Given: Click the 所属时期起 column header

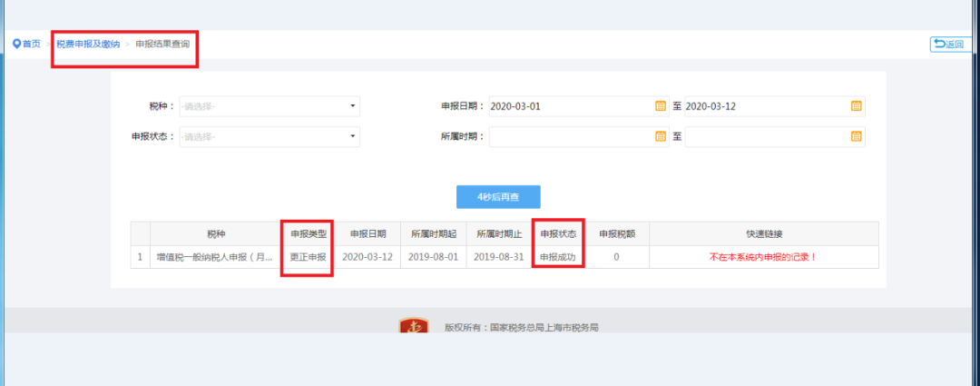Looking at the screenshot, I should (x=434, y=234).
